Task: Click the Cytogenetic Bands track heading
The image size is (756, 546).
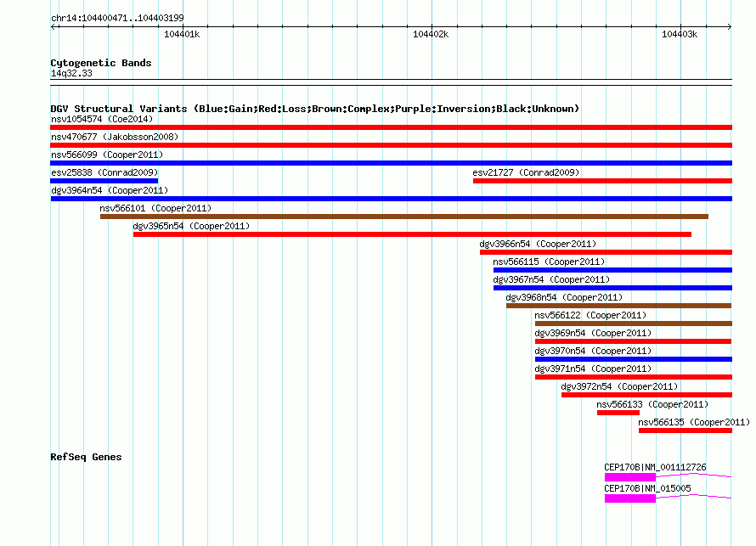Action: [x=101, y=63]
